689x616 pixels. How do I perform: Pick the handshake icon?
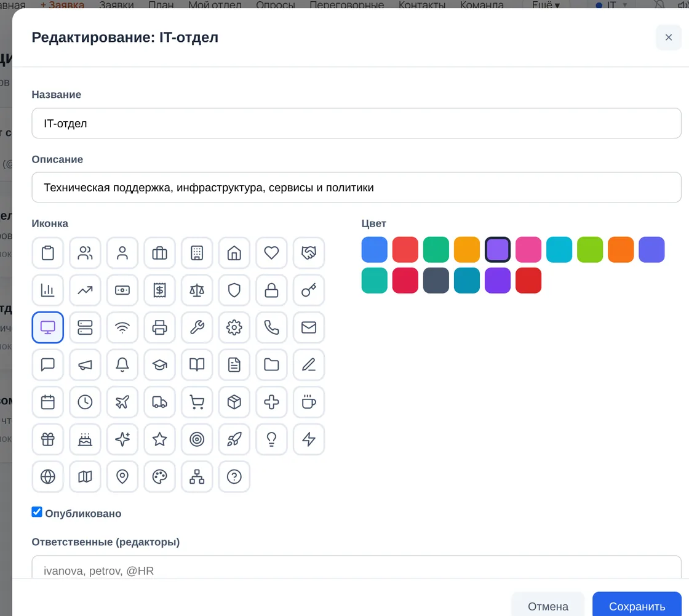pos(309,253)
